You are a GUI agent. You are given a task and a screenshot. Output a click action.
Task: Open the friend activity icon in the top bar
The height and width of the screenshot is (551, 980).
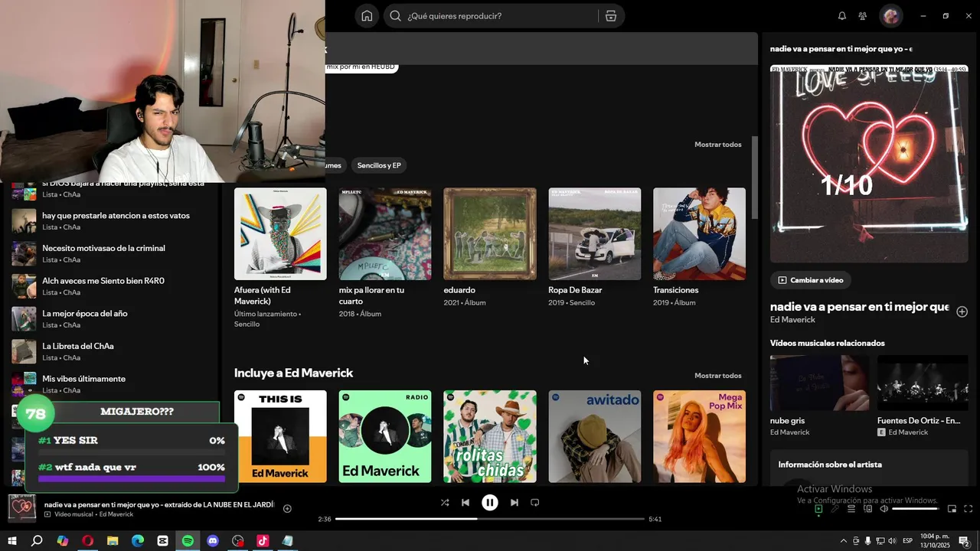point(863,16)
